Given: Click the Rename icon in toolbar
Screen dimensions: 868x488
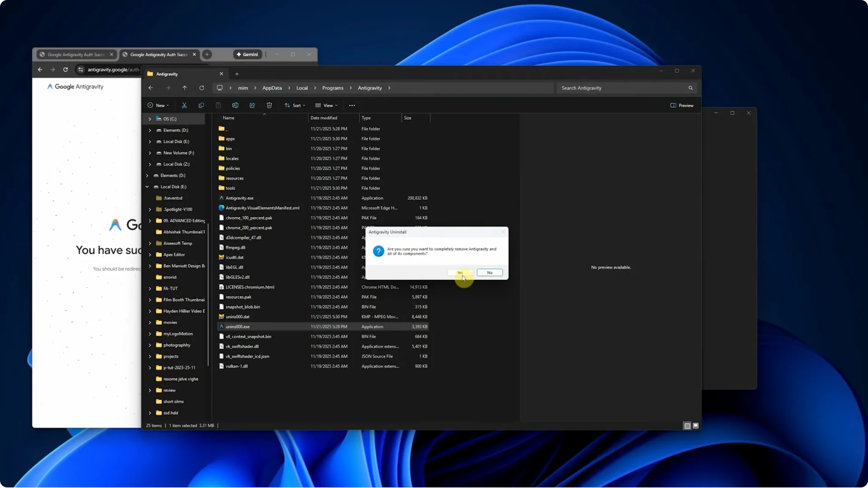Looking at the screenshot, I should click(x=235, y=105).
